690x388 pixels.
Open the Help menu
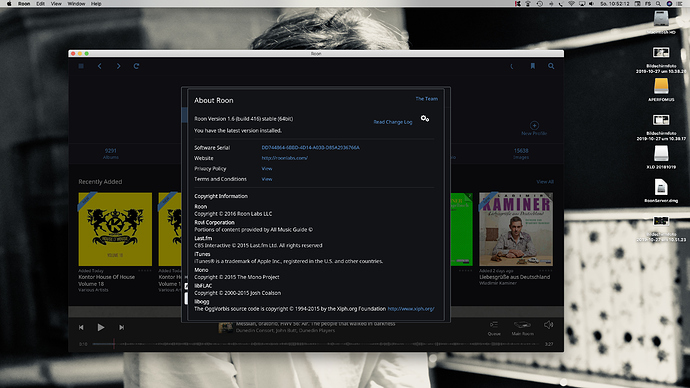coord(96,4)
